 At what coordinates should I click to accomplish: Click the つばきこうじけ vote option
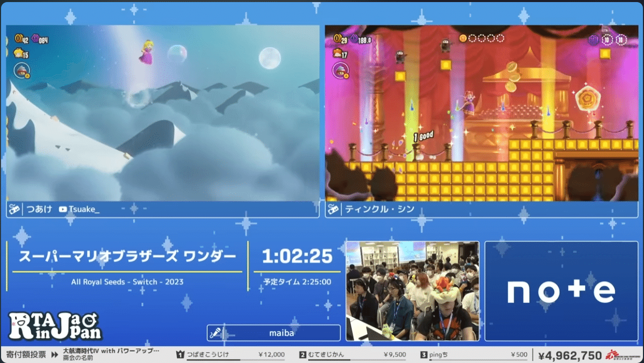(x=207, y=355)
